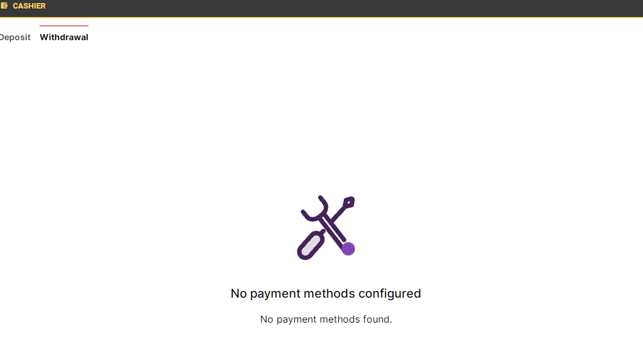Switch to the Deposit tab
Image resolution: width=643 pixels, height=364 pixels.
pos(15,37)
